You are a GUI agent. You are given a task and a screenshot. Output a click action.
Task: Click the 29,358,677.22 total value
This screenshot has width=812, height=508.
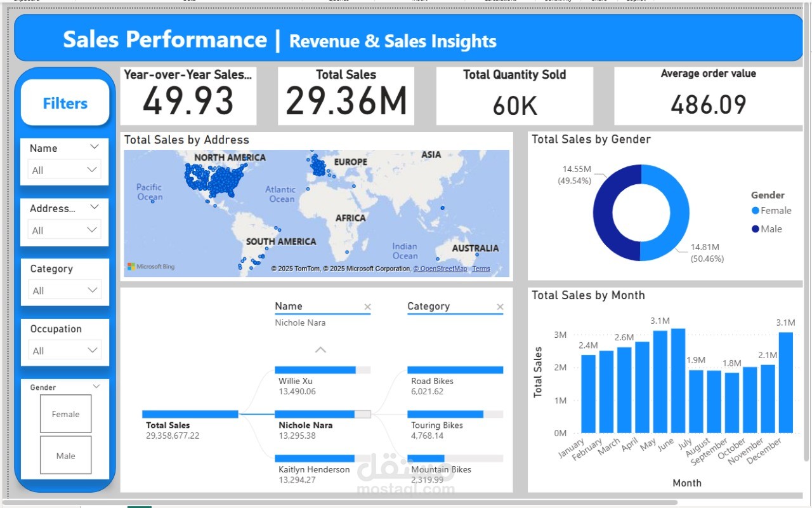pos(173,436)
